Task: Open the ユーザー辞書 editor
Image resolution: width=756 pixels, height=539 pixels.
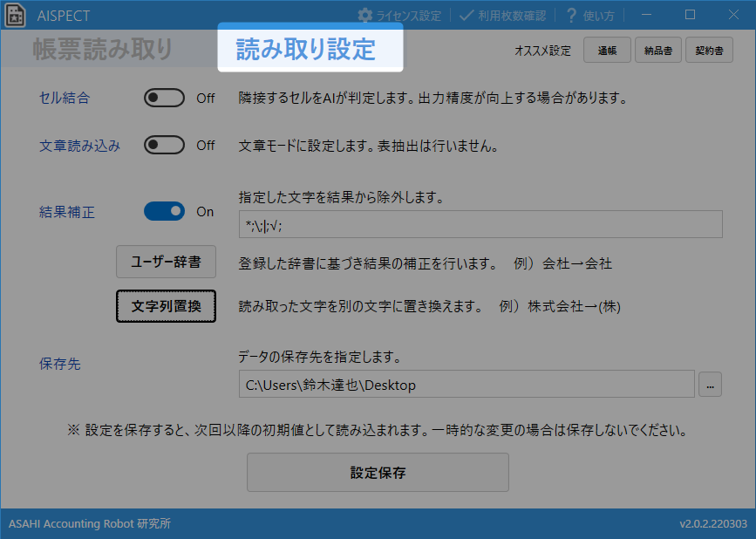Action: click(166, 262)
